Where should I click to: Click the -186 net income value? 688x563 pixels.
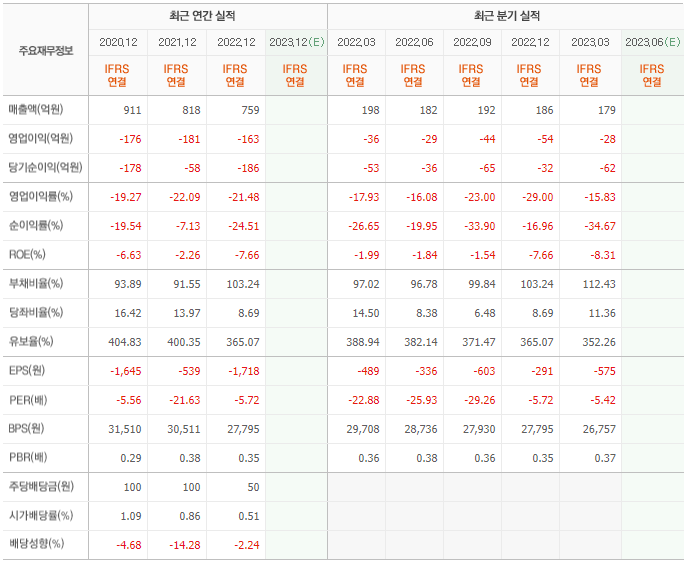coord(248,168)
